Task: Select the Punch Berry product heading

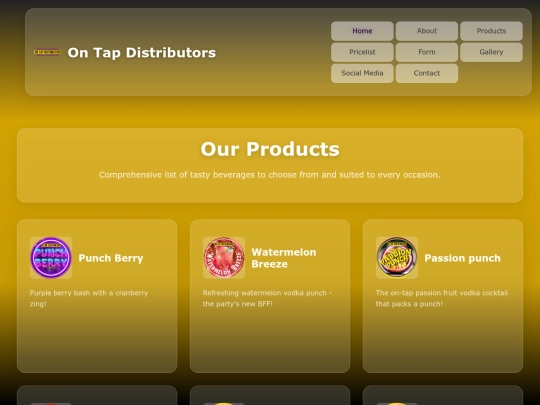Action: coord(111,258)
